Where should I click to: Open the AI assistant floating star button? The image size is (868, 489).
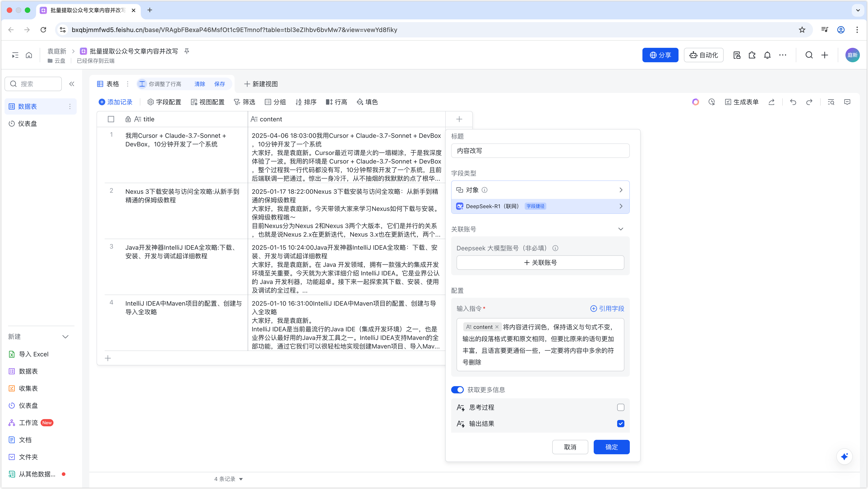pyautogui.click(x=844, y=457)
